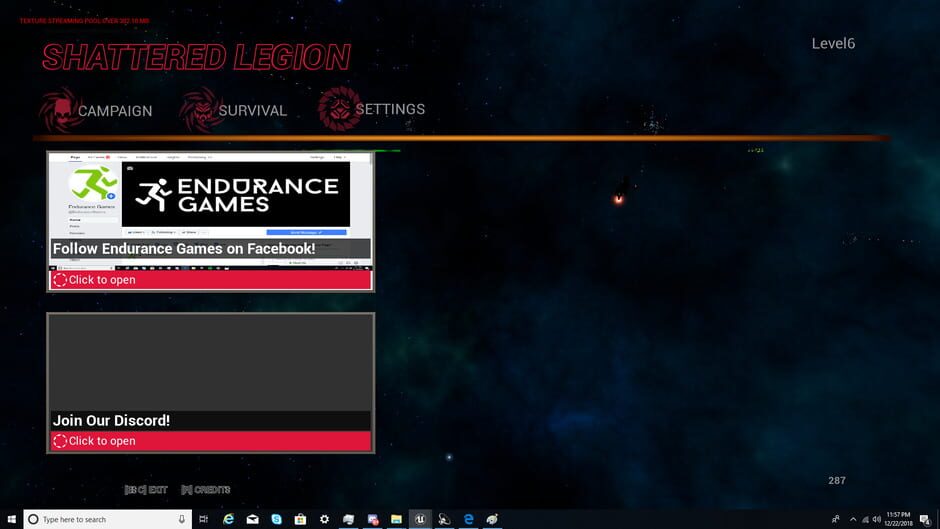Click the Level6 label
940x529 pixels.
833,43
